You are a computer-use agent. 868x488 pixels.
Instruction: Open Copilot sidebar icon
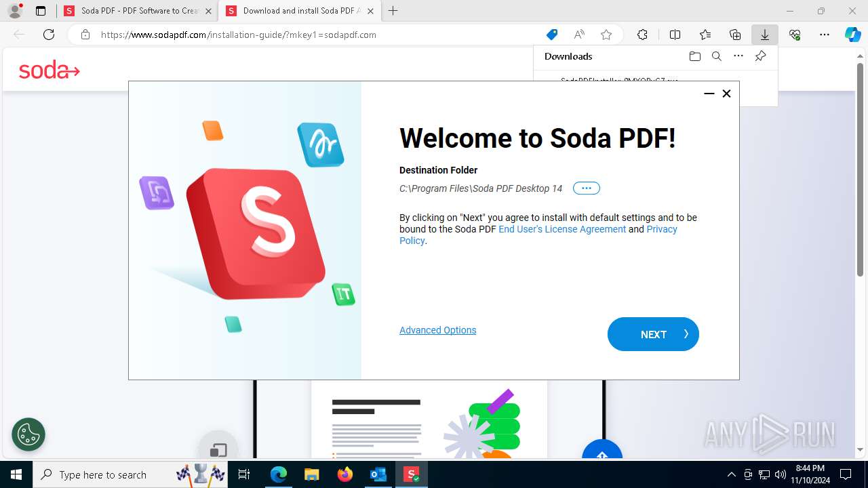pos(852,35)
